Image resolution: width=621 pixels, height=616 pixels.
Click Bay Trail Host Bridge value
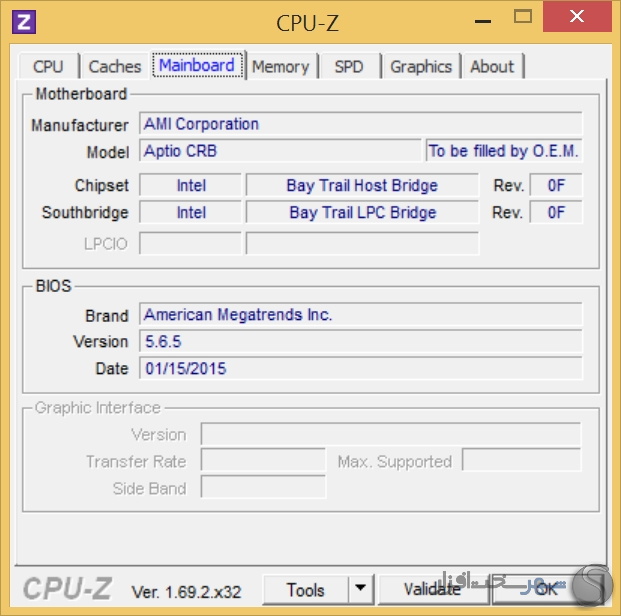point(362,185)
